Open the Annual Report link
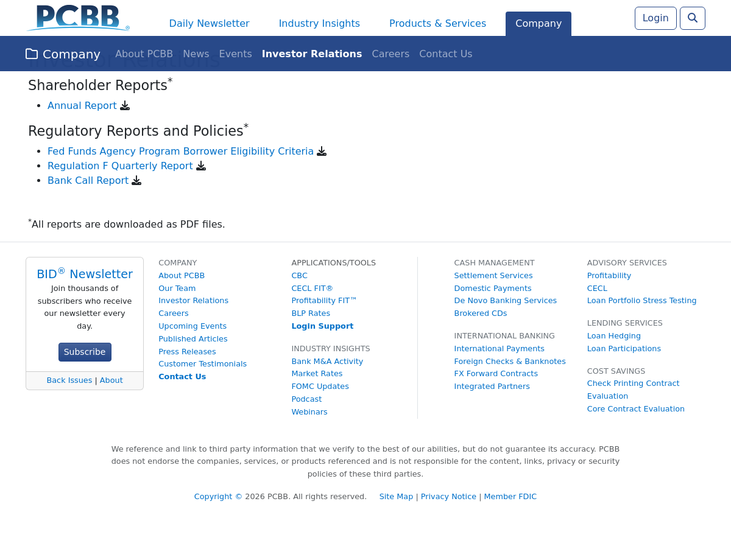The height and width of the screenshot is (560, 731). pyautogui.click(x=82, y=106)
